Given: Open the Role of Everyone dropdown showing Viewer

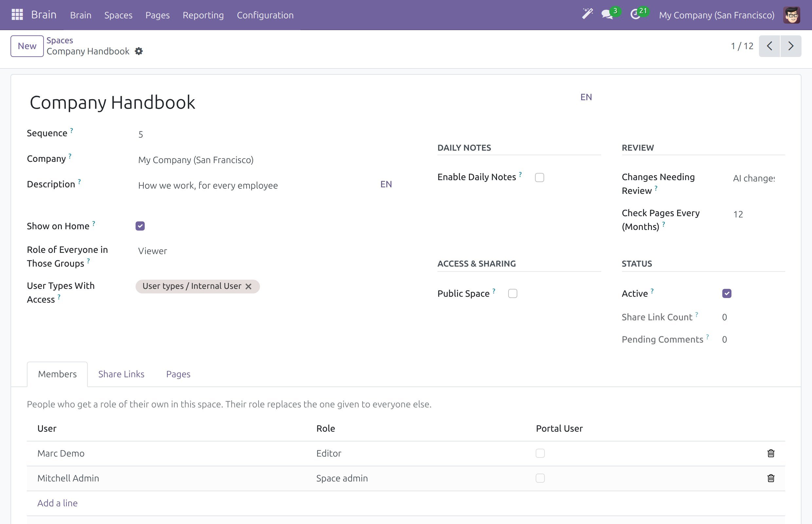Looking at the screenshot, I should [265, 251].
